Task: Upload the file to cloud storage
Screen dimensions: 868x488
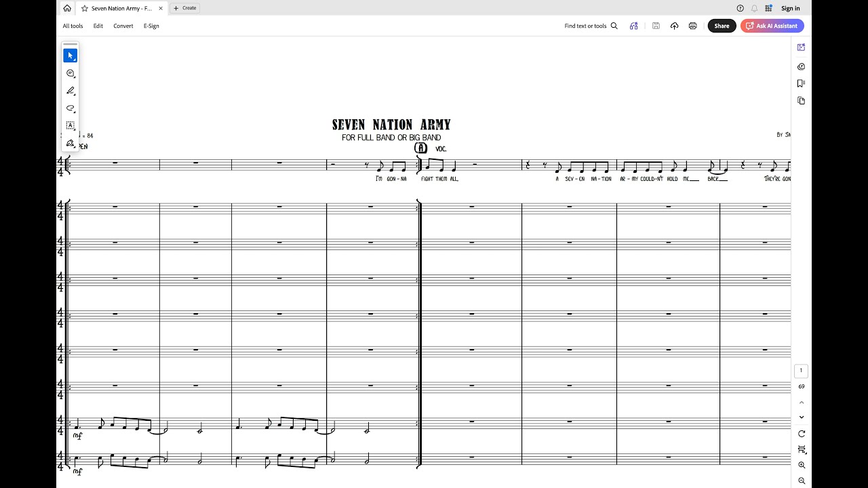Action: 674,26
